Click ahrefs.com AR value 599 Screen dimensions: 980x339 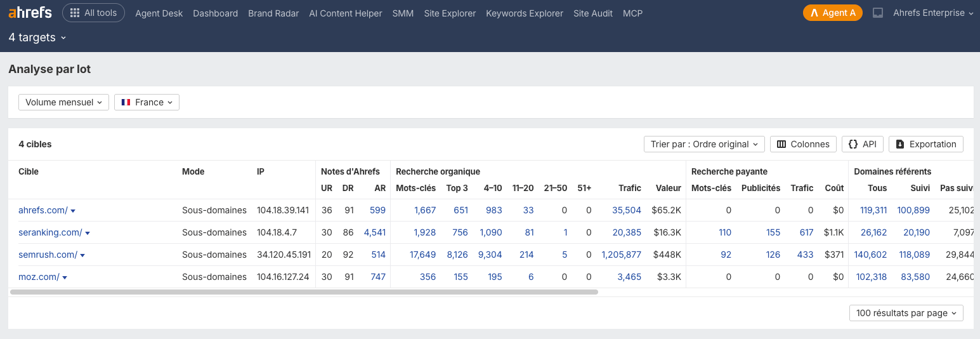[377, 210]
